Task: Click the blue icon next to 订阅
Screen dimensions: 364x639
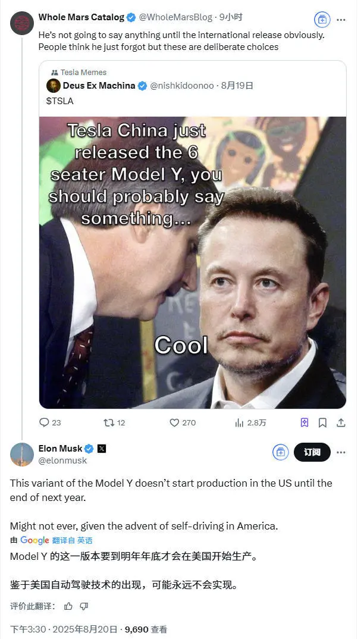Action: pos(280,452)
